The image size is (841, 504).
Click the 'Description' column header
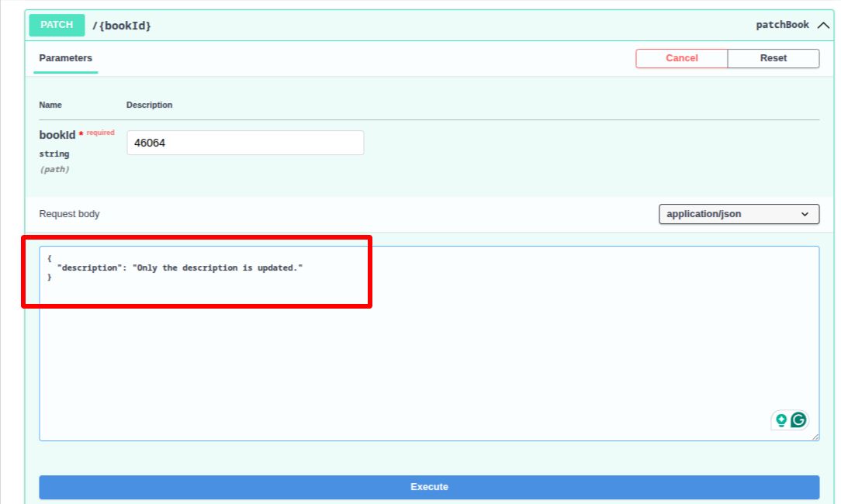click(149, 105)
